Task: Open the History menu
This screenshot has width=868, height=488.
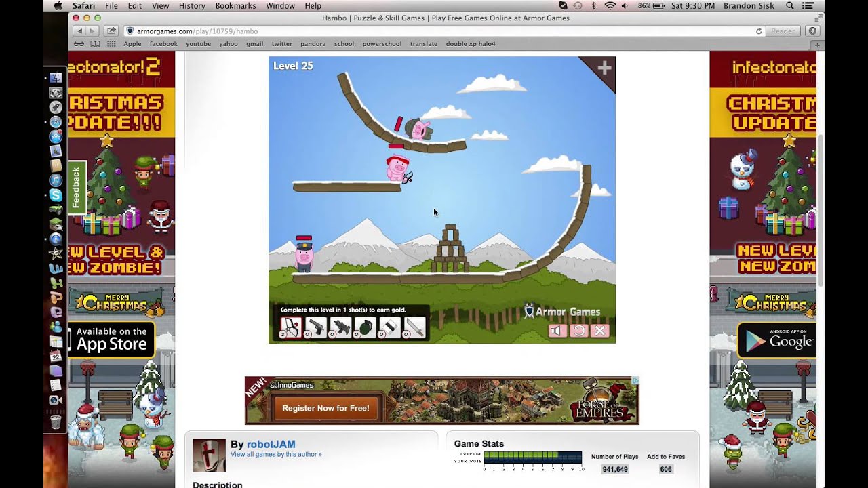Action: (192, 5)
